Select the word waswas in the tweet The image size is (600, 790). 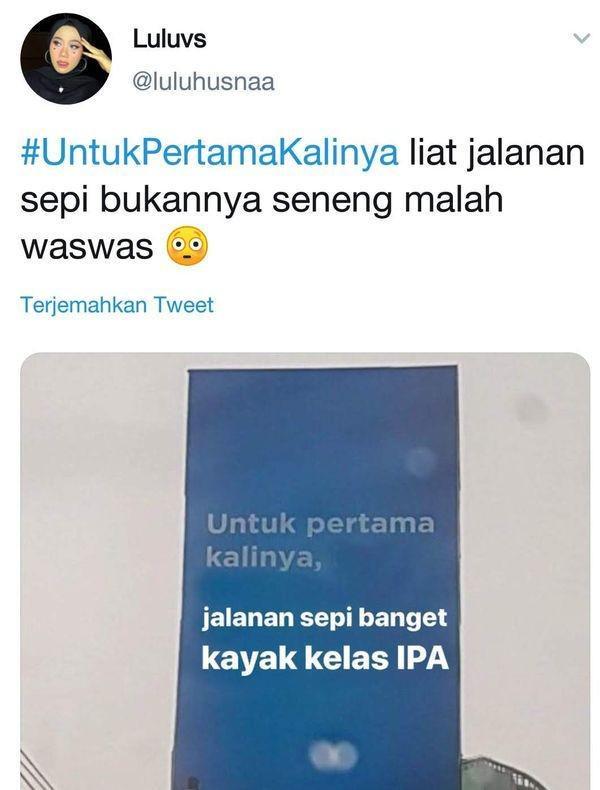pyautogui.click(x=87, y=247)
